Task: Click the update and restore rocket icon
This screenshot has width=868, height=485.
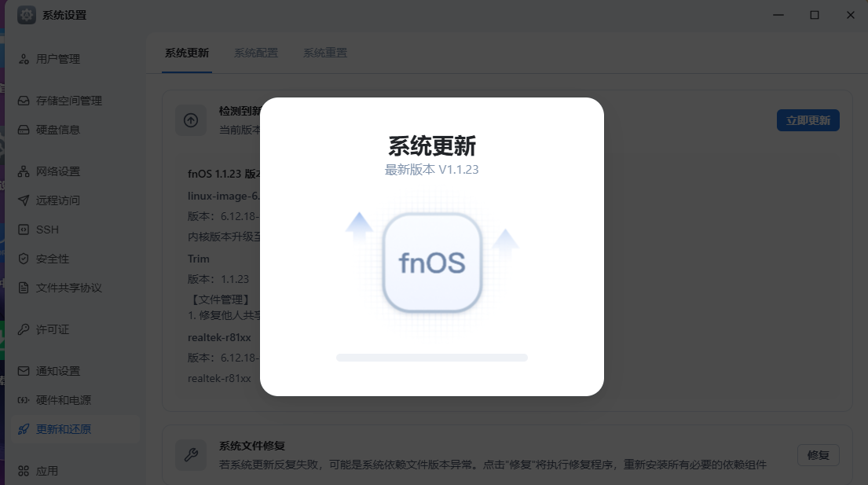Action: [x=24, y=429]
